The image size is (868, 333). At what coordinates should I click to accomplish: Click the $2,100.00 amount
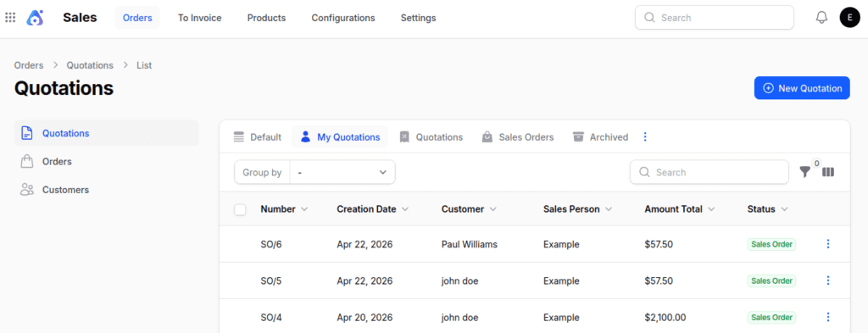(x=665, y=318)
